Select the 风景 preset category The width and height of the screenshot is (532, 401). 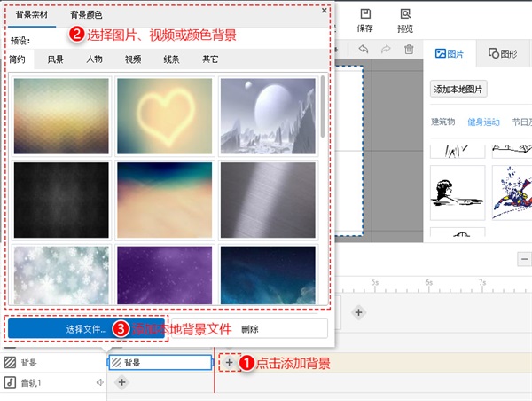(55, 59)
